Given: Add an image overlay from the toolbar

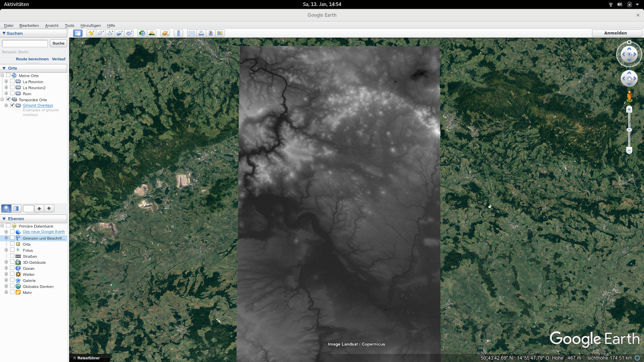Looking at the screenshot, I should [120, 33].
